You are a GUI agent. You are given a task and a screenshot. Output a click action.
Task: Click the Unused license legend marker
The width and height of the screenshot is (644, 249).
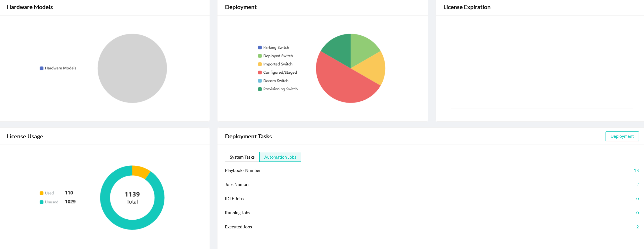click(x=42, y=202)
